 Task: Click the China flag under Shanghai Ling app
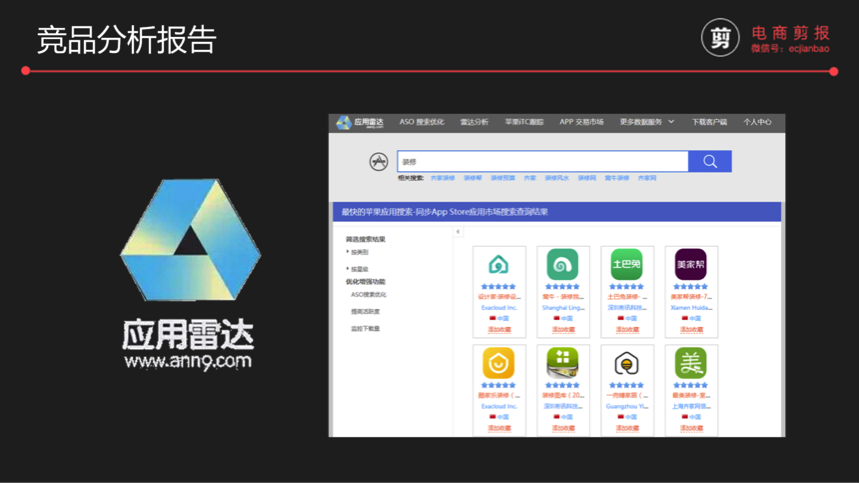557,318
